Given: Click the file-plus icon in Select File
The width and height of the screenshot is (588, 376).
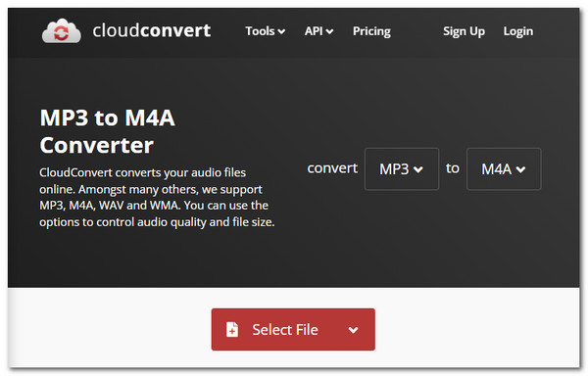Looking at the screenshot, I should point(232,330).
